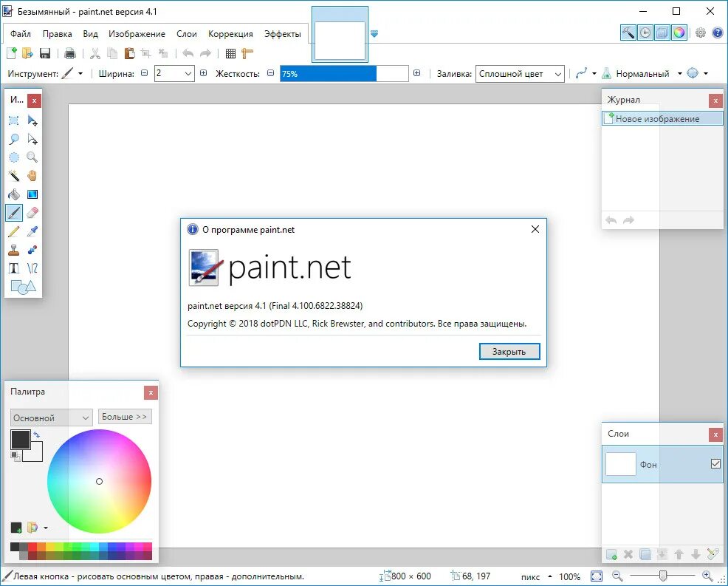Click the New image toolbar icon
This screenshot has width=728, height=586.
12,53
